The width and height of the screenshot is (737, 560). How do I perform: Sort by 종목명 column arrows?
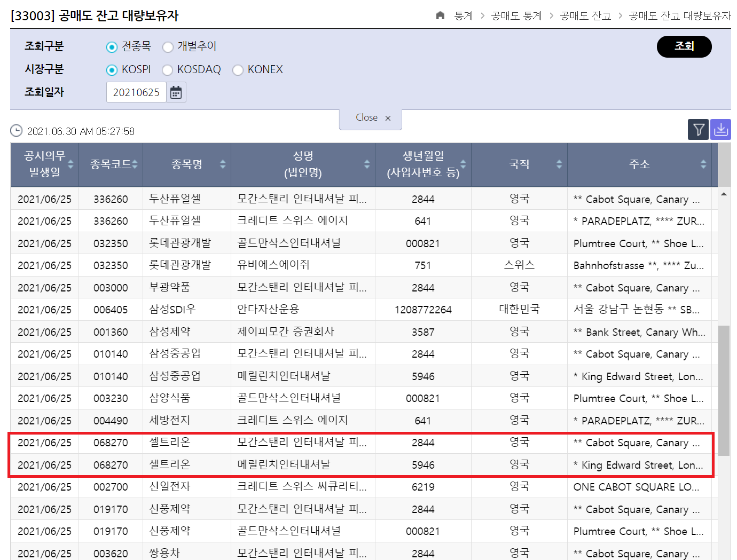pos(223,164)
